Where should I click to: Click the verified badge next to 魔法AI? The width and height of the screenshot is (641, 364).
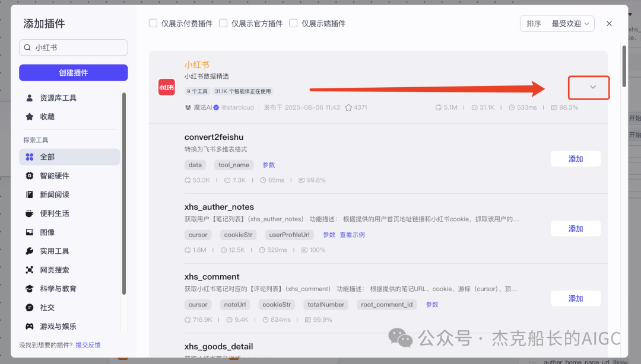pyautogui.click(x=216, y=107)
